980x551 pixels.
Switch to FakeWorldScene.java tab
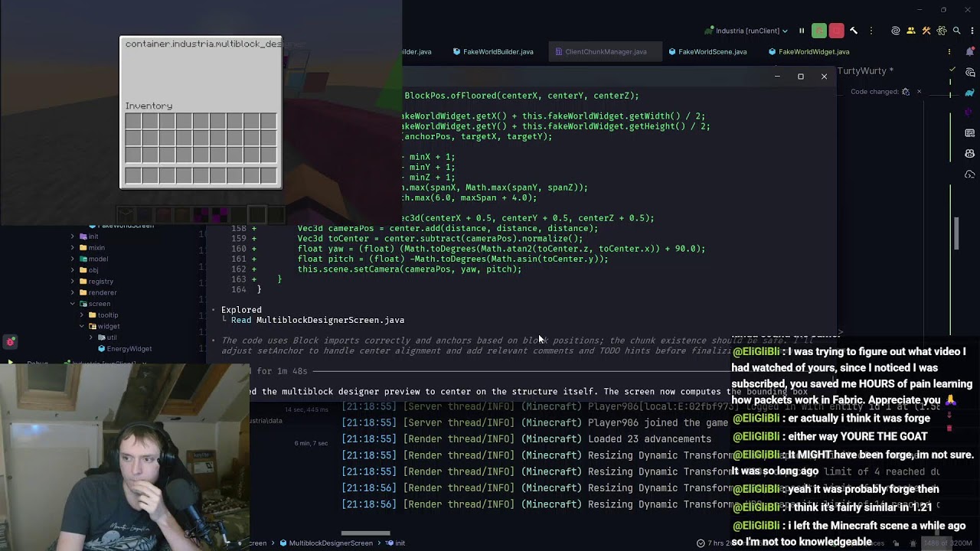707,52
